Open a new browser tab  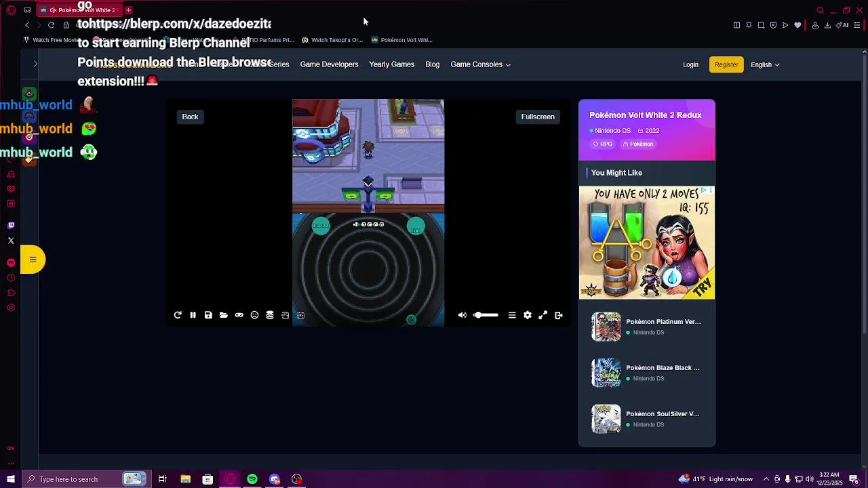128,10
